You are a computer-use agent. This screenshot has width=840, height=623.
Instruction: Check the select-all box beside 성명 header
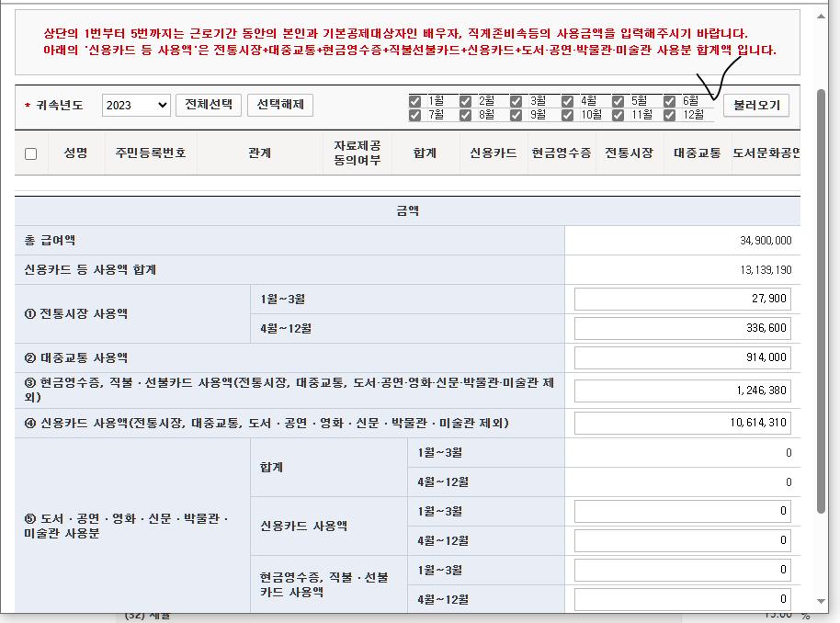pyautogui.click(x=30, y=153)
